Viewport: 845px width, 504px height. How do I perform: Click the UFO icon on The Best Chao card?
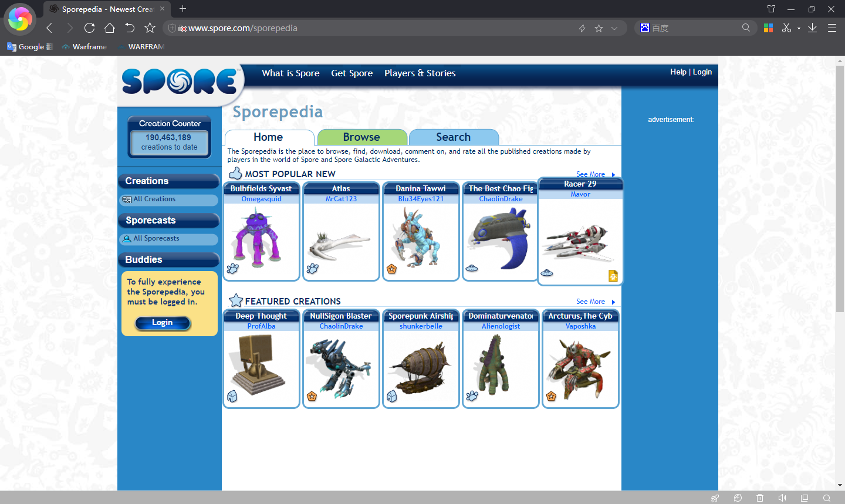click(x=472, y=269)
